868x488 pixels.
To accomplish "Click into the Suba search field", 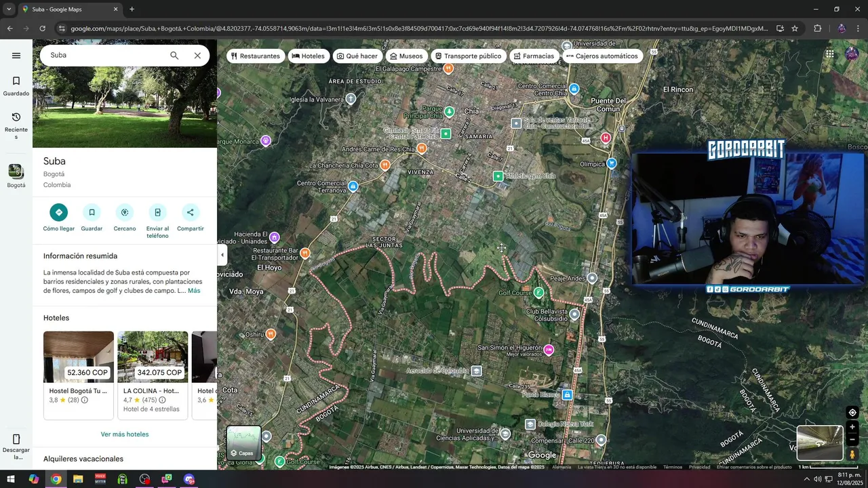I will (x=105, y=56).
